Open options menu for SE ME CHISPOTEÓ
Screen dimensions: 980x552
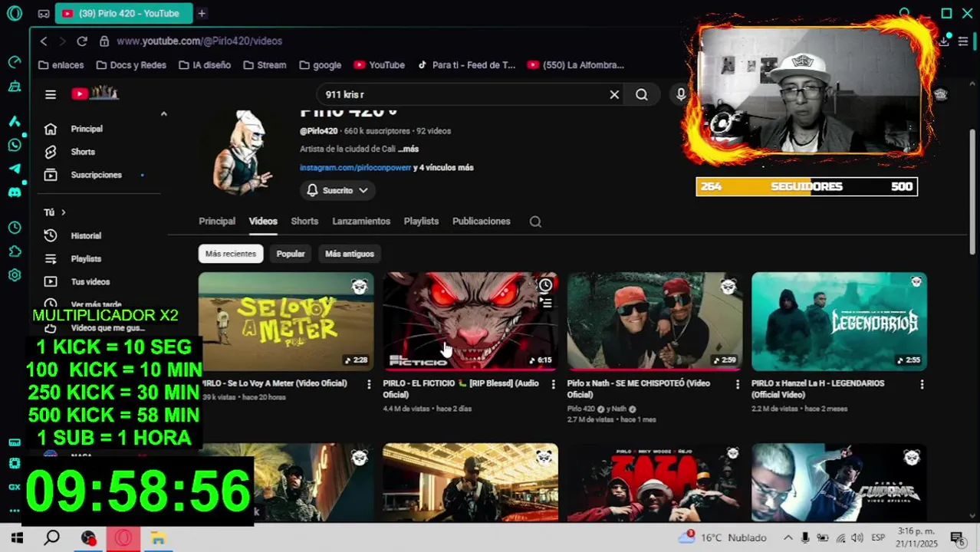click(738, 384)
